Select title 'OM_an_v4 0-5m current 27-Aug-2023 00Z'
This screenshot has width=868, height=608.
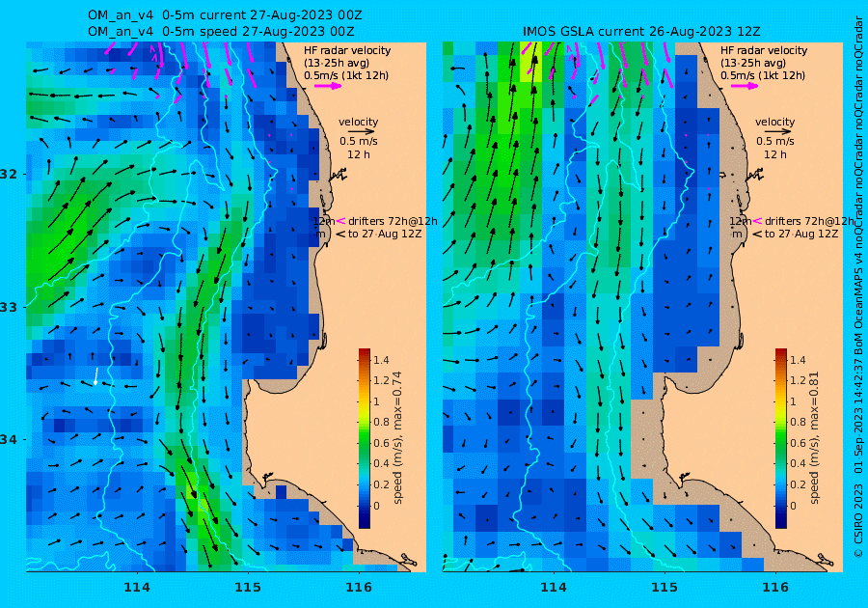point(226,14)
